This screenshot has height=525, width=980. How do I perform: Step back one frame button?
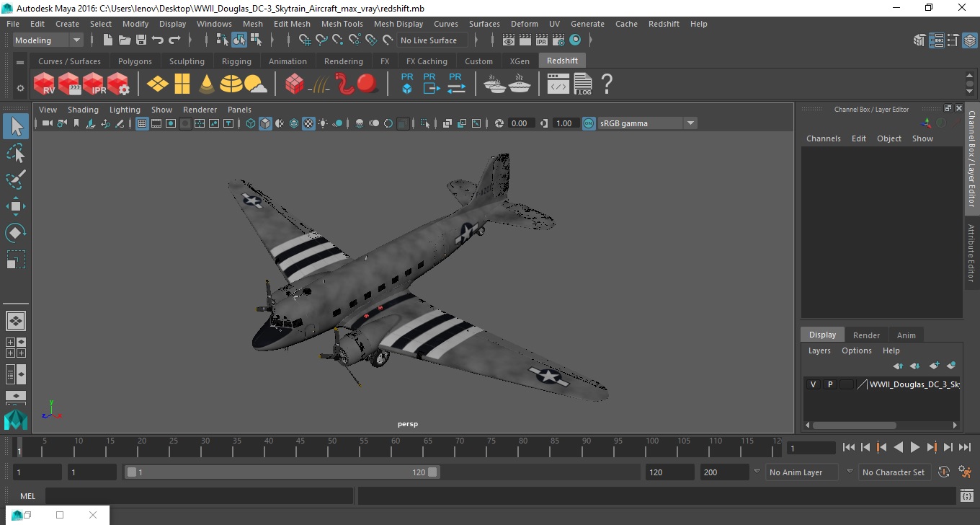click(865, 447)
